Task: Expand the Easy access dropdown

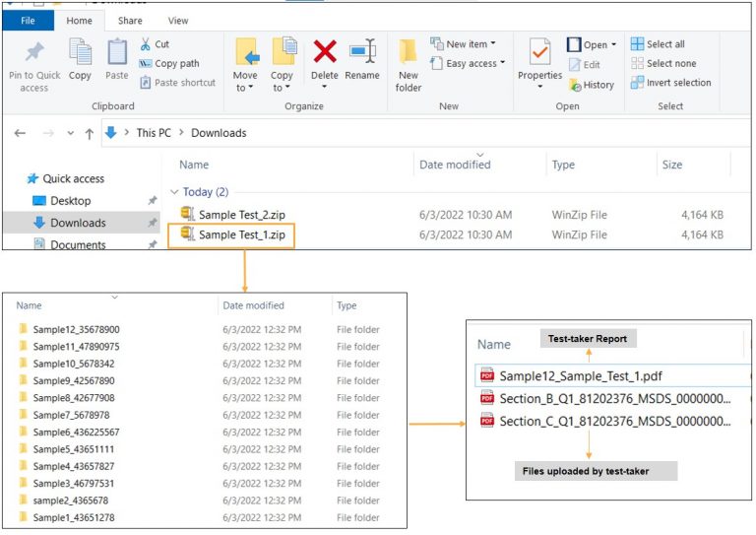Action: tap(470, 64)
